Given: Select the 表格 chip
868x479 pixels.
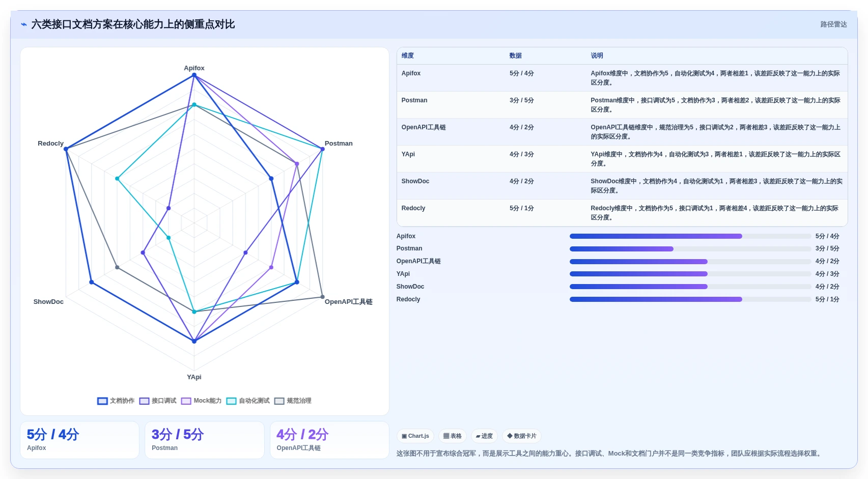Looking at the screenshot, I should 452,436.
